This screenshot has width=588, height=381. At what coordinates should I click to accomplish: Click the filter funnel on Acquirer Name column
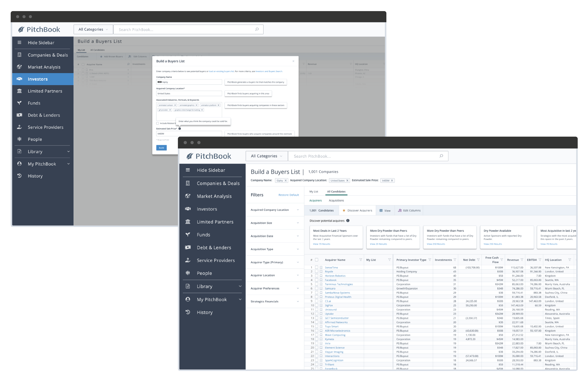(x=360, y=260)
